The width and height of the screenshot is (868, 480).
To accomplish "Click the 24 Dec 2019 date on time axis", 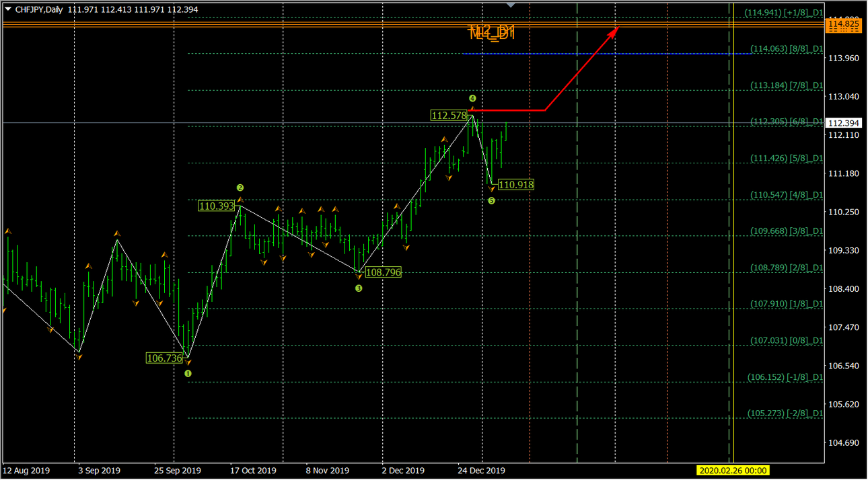I will tap(481, 471).
